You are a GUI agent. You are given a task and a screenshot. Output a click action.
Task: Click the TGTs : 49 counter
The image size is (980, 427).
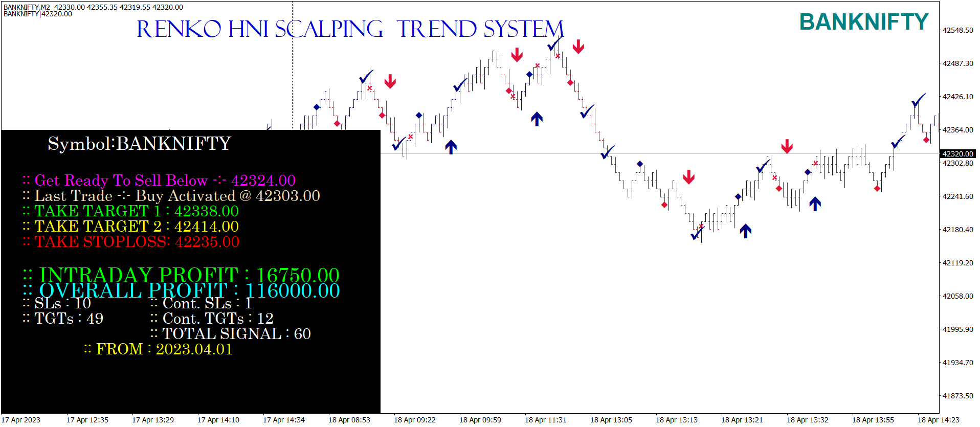click(63, 319)
